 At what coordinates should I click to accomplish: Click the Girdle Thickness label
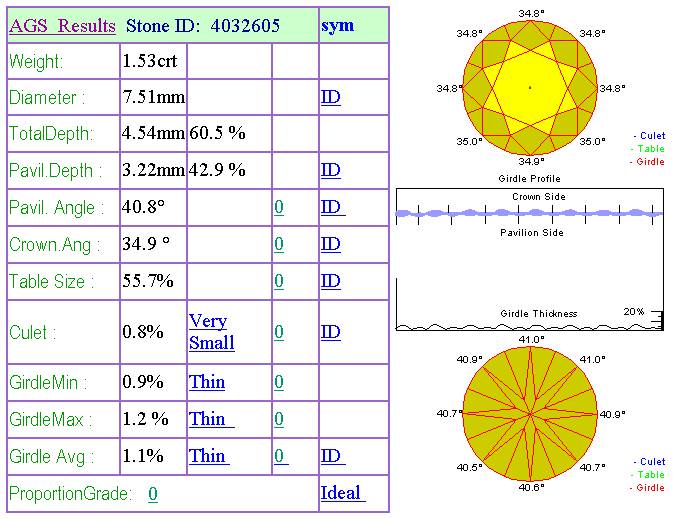click(x=539, y=313)
